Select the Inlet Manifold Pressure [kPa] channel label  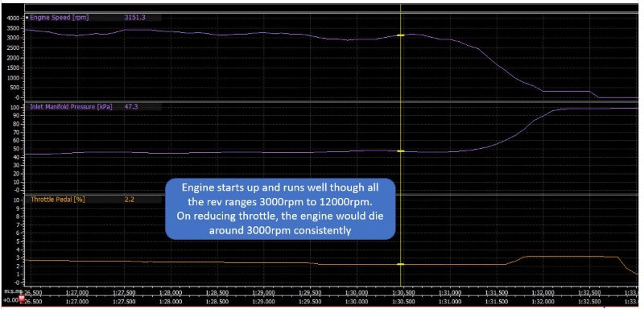72,107
